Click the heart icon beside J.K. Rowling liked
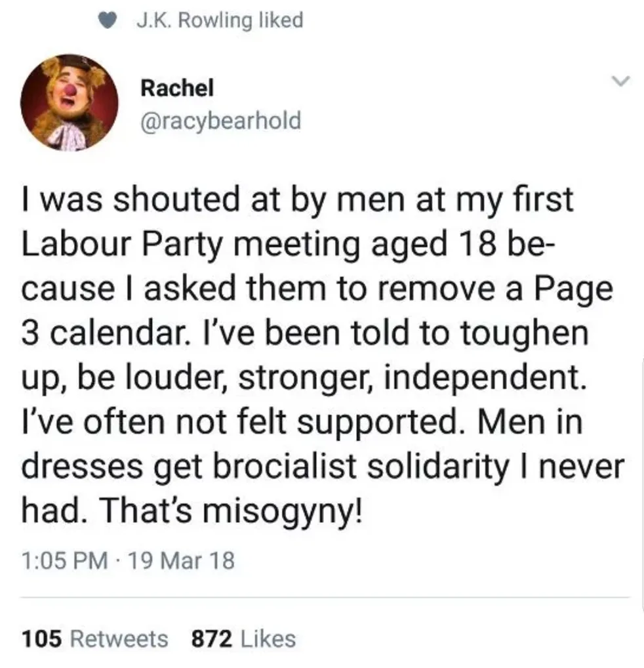The height and width of the screenshot is (668, 644). coord(108,20)
